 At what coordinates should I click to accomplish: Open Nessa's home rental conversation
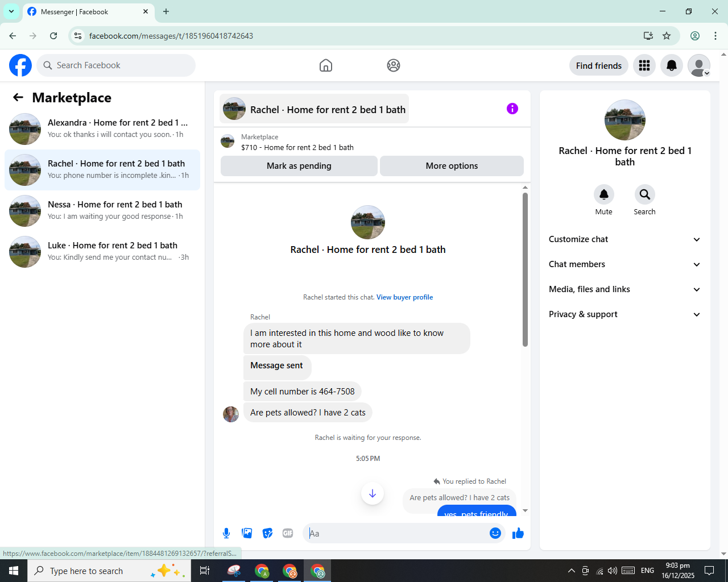(102, 211)
